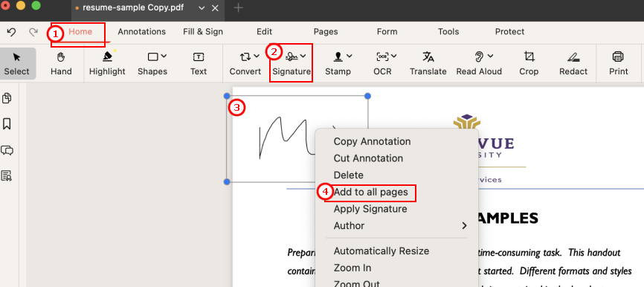
Task: Go to the Pages tab
Action: [x=326, y=32]
